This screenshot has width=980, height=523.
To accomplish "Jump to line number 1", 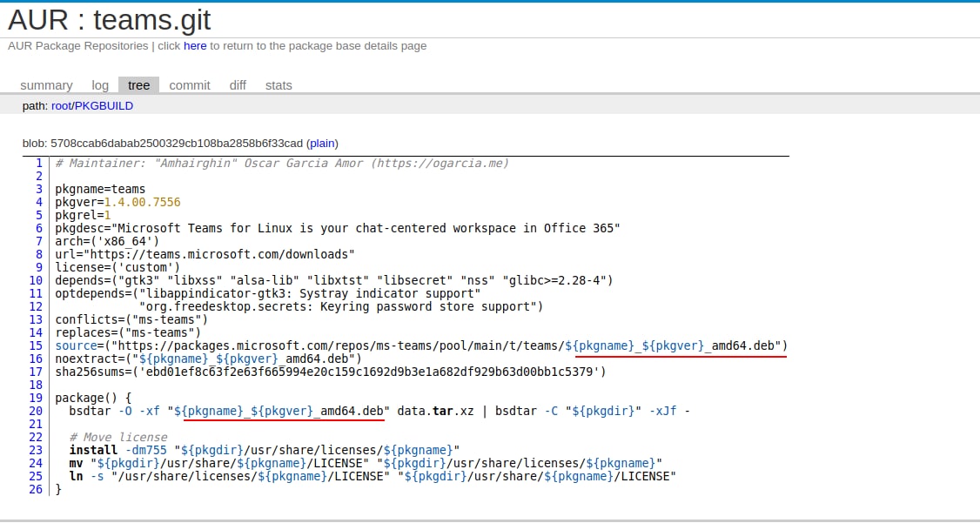I will point(39,163).
